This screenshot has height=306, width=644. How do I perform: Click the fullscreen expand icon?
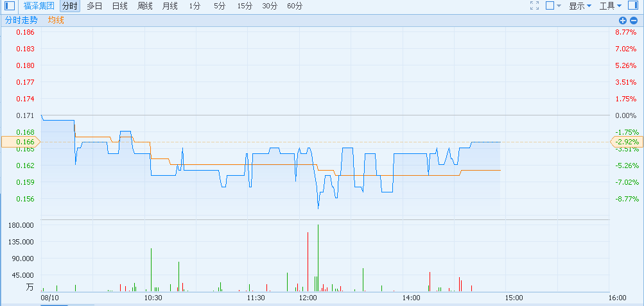click(534, 6)
